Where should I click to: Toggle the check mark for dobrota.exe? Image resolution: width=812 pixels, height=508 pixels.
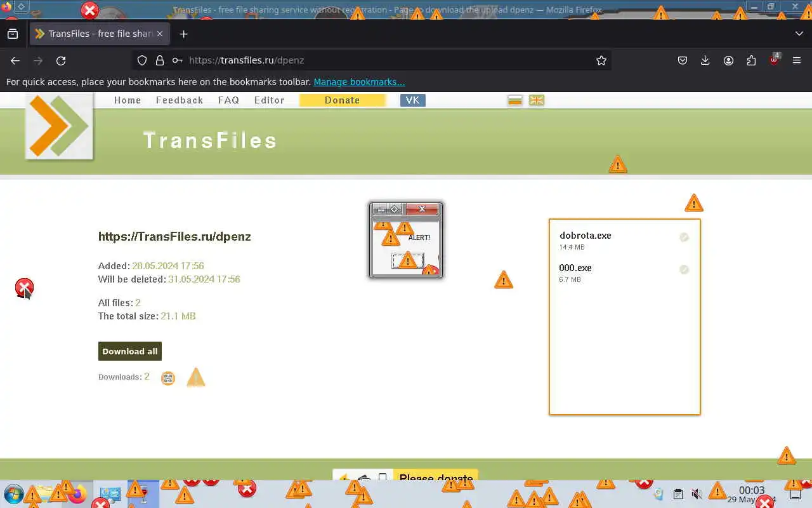tap(684, 237)
